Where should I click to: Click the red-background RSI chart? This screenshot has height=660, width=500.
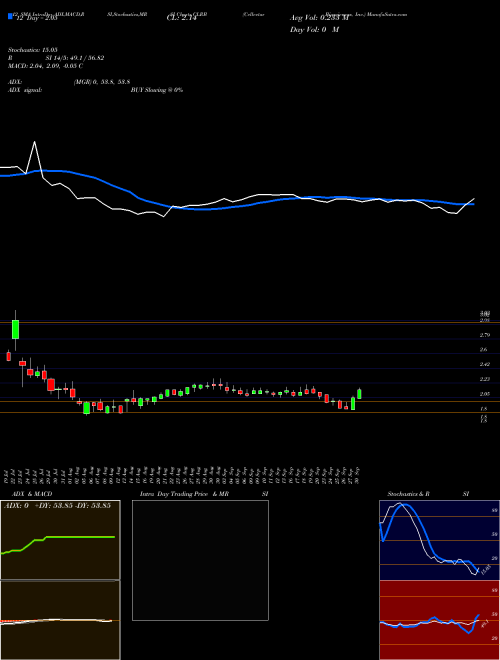click(439, 620)
